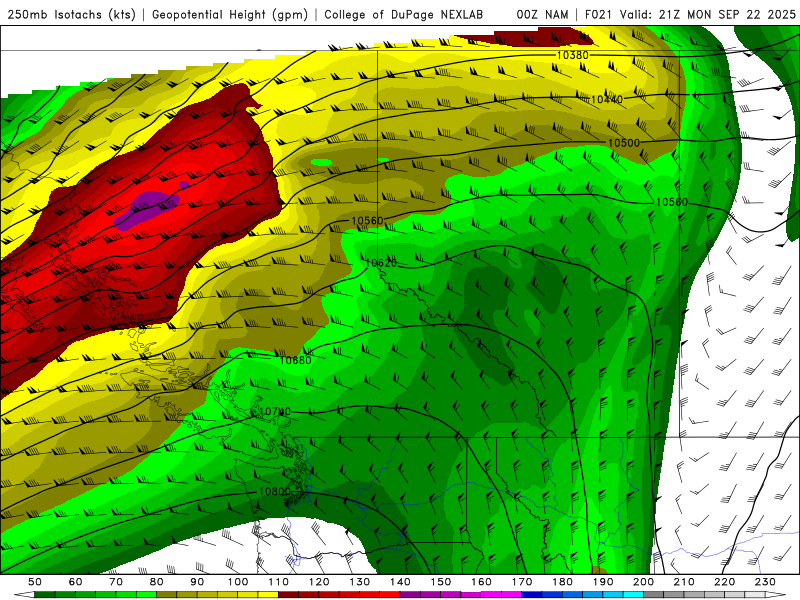Click the 180 knot legend value

(x=562, y=582)
